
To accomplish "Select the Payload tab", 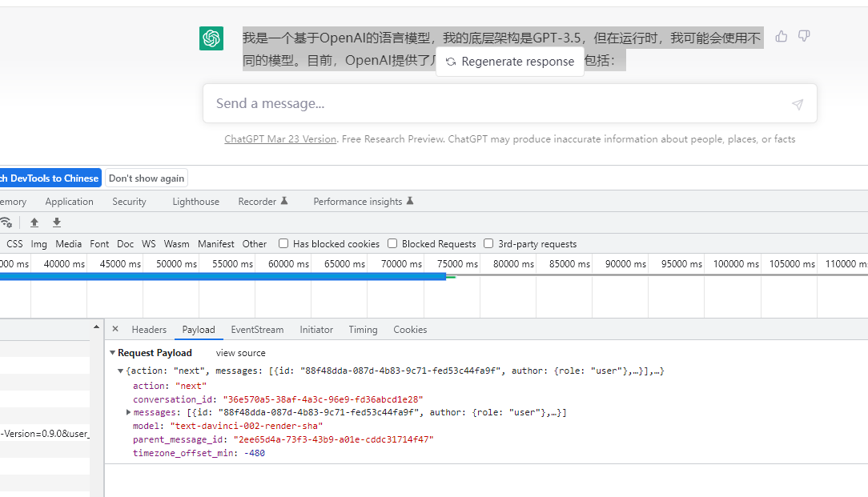I will click(199, 329).
